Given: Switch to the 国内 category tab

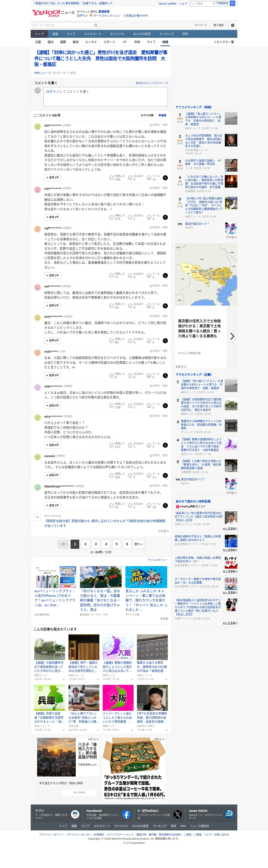Looking at the screenshot, I should [51, 42].
